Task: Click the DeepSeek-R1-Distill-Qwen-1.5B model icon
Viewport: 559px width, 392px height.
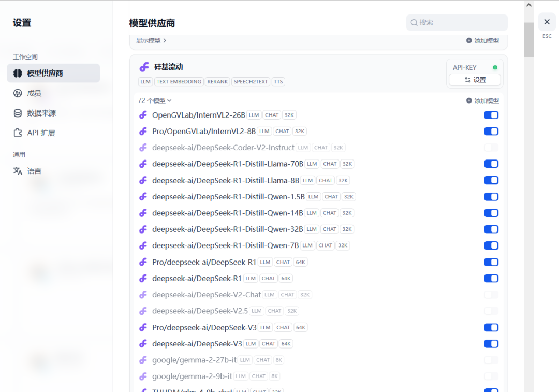Action: coord(143,197)
